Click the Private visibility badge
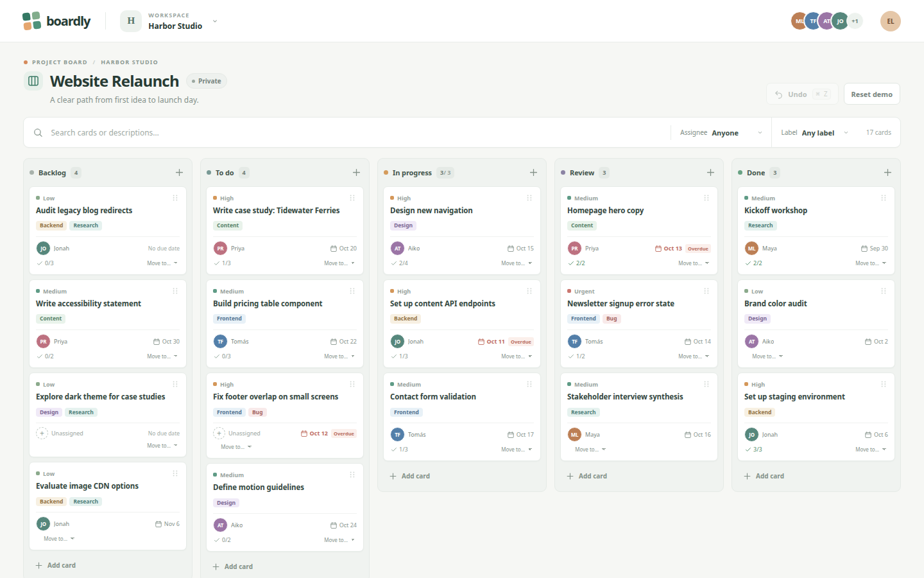The width and height of the screenshot is (924, 578). coord(207,81)
